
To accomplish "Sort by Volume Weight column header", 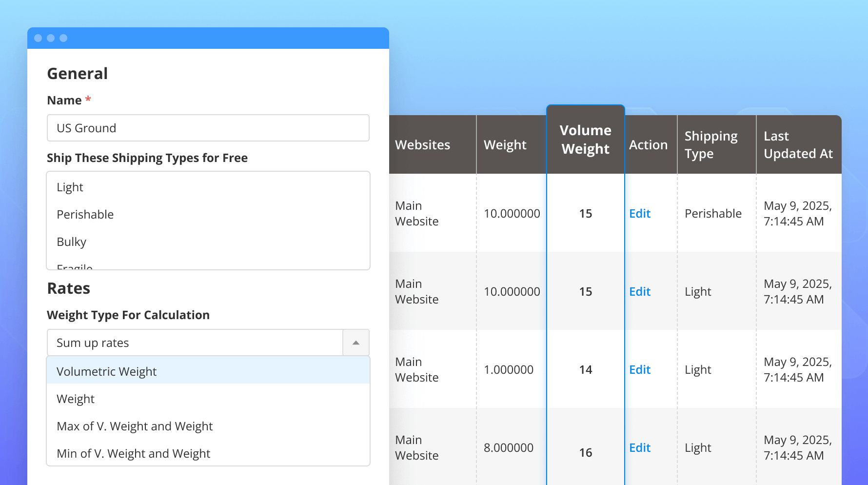I will click(x=585, y=140).
